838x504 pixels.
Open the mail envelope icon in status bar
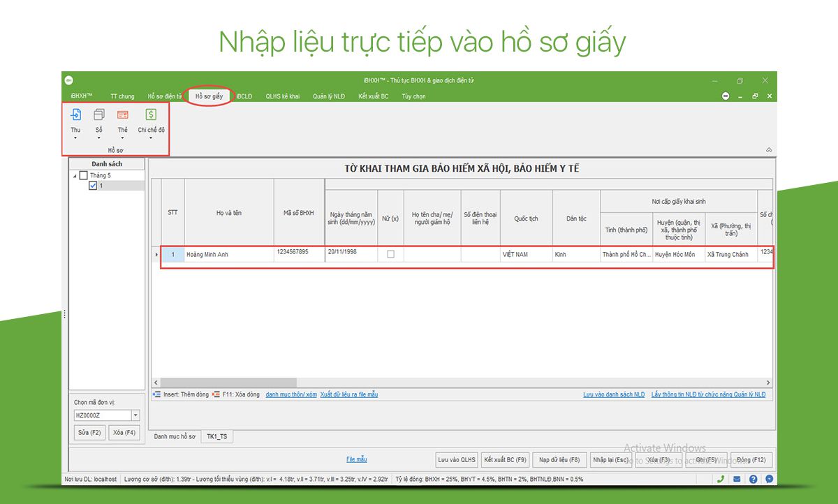(x=737, y=479)
